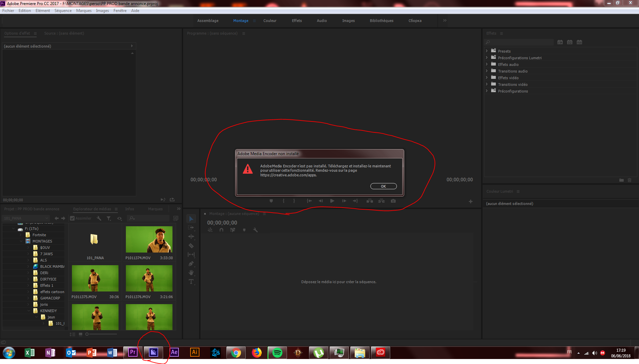Click the timeline display settings wrench

(x=255, y=230)
